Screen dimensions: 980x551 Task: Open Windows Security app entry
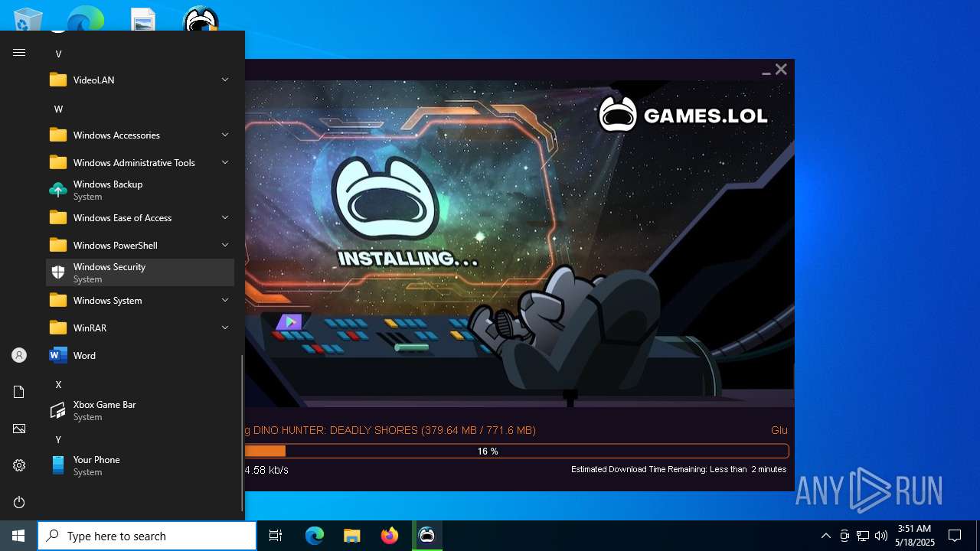(140, 272)
